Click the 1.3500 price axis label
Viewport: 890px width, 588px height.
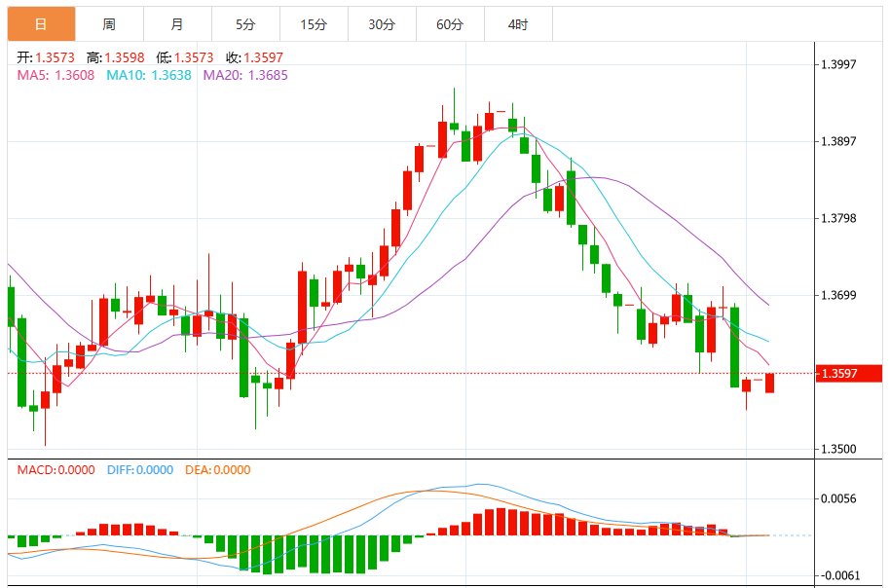coord(838,449)
